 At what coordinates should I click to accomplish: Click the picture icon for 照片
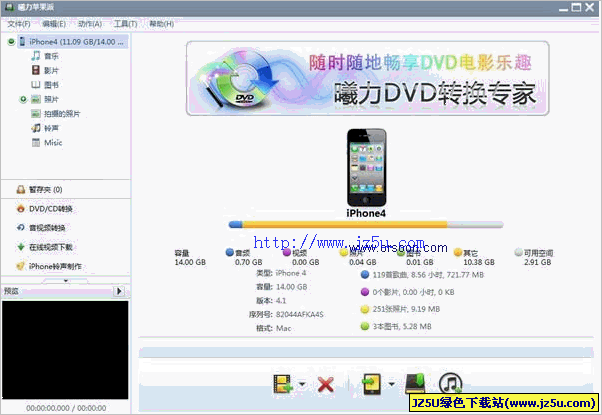pos(36,99)
